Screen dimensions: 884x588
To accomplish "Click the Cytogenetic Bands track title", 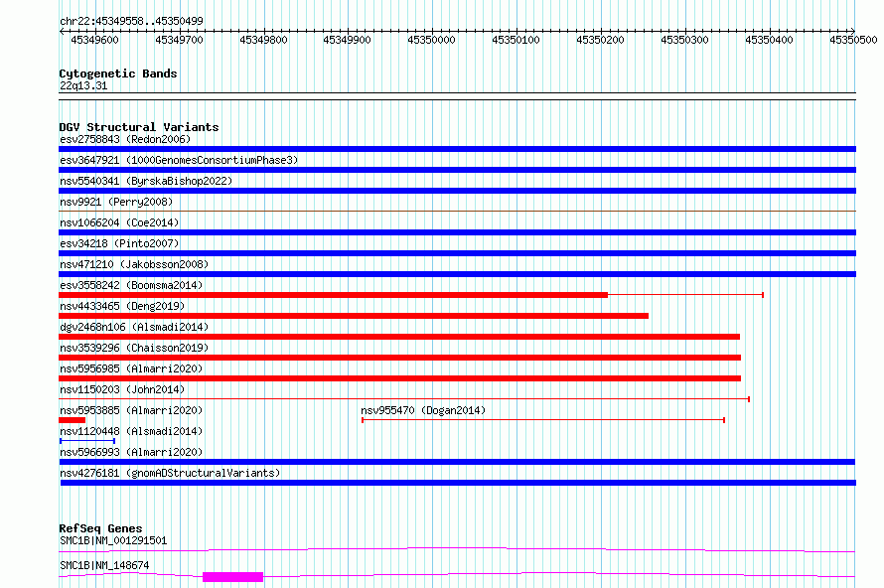I will pos(118,73).
